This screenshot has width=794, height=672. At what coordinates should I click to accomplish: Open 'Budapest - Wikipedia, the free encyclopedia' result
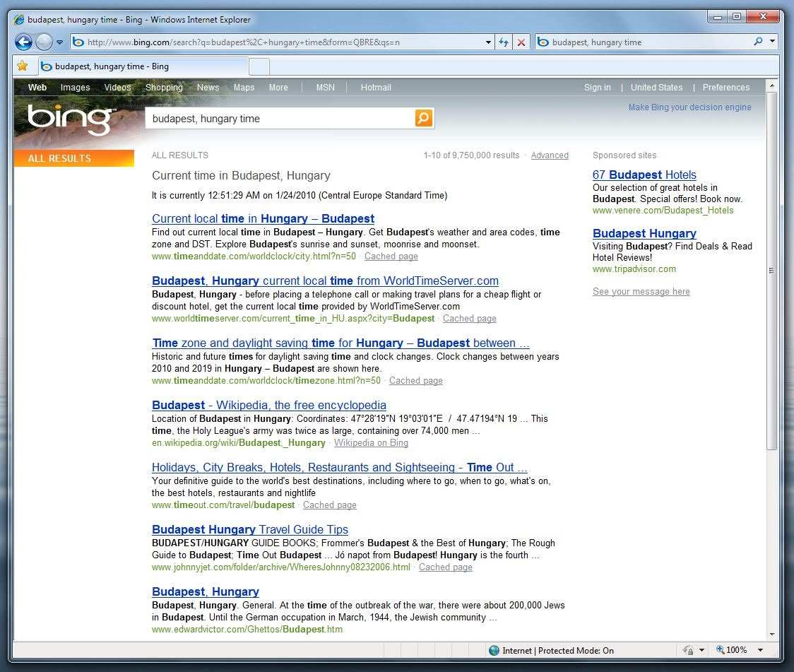269,405
